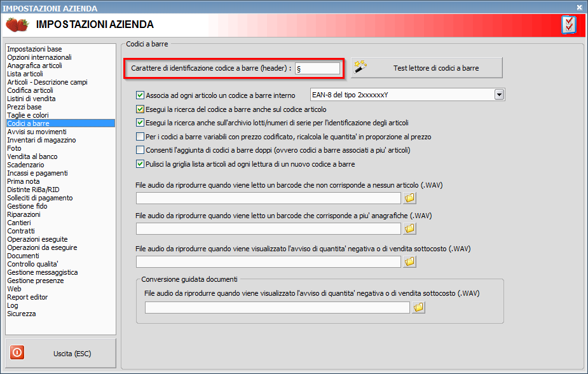Select Contratti

pyautogui.click(x=20, y=231)
